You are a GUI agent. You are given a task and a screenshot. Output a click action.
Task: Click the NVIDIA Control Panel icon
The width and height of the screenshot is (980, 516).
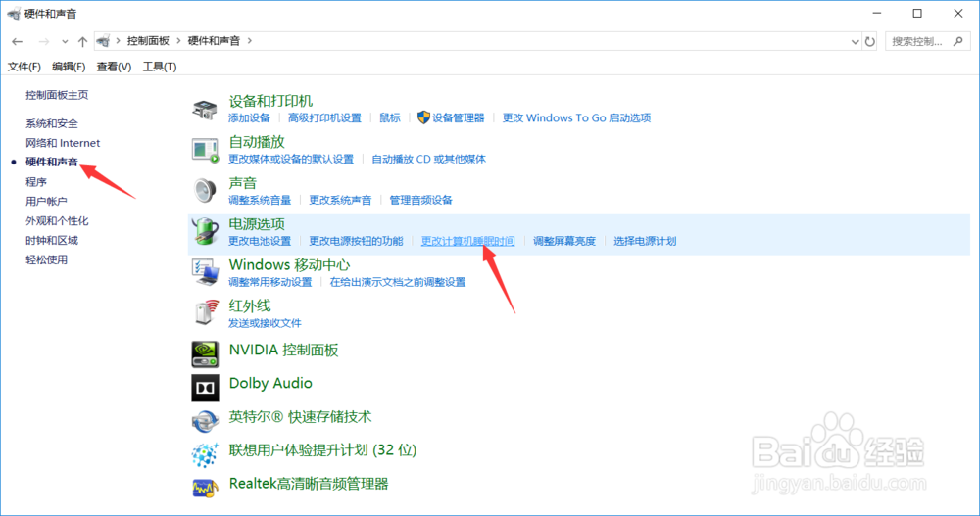pos(205,353)
